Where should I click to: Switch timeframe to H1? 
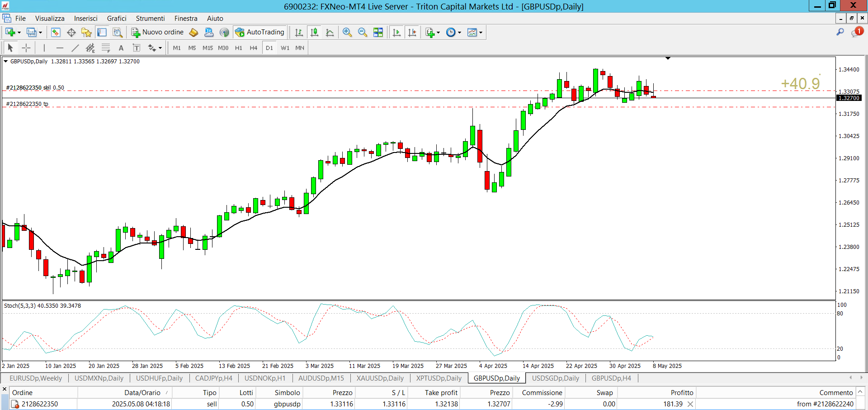click(x=239, y=48)
